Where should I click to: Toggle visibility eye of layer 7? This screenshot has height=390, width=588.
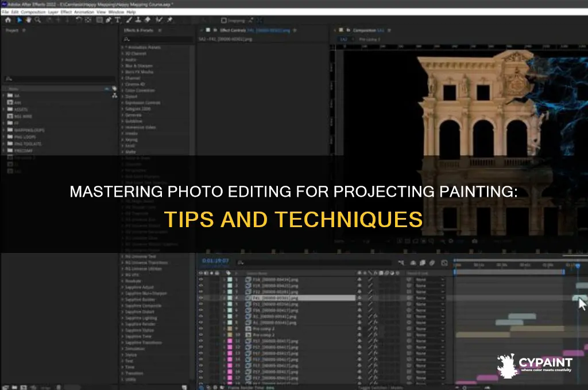pos(201,316)
